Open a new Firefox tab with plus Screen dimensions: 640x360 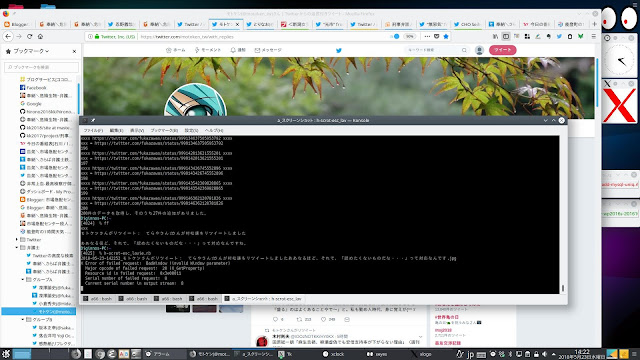tap(594, 24)
